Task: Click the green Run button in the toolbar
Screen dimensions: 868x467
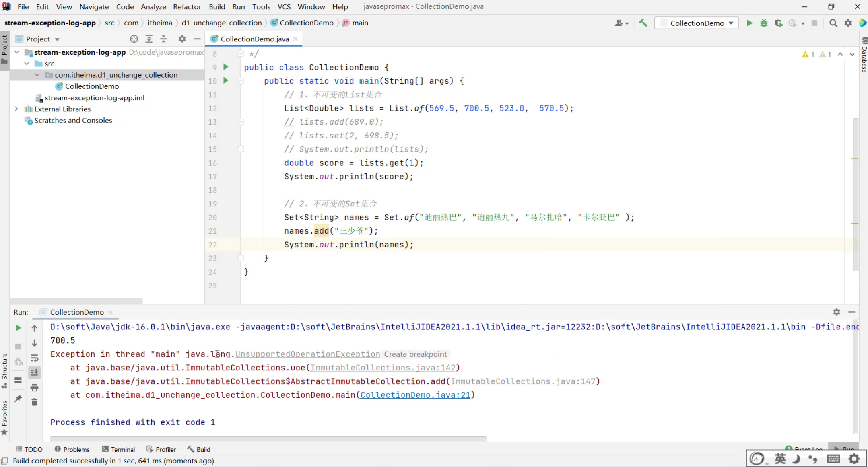Action: point(749,23)
